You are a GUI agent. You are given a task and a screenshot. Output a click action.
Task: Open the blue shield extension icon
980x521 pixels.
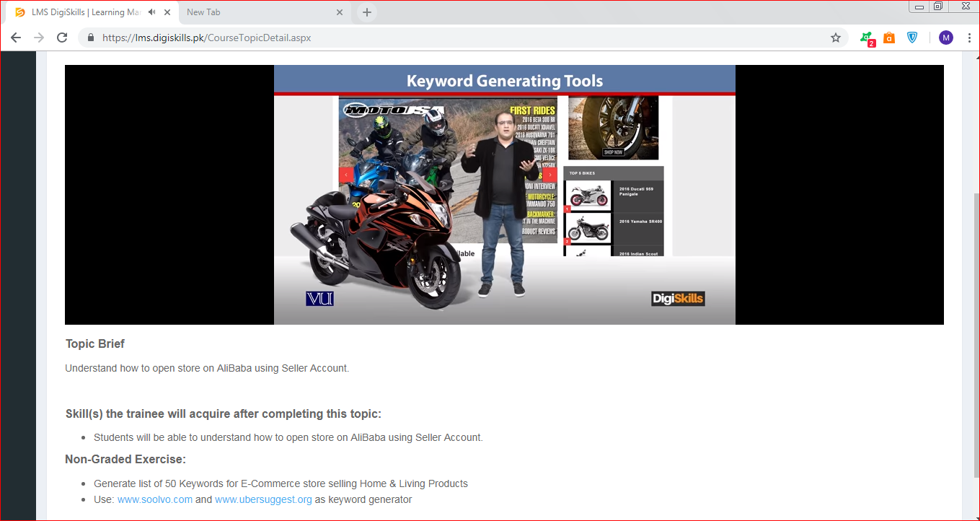pyautogui.click(x=912, y=38)
